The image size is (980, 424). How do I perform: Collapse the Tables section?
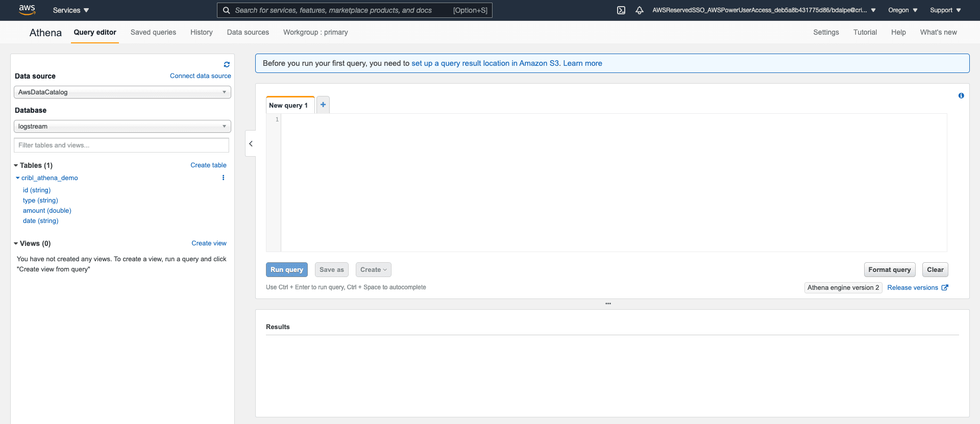pyautogui.click(x=16, y=165)
